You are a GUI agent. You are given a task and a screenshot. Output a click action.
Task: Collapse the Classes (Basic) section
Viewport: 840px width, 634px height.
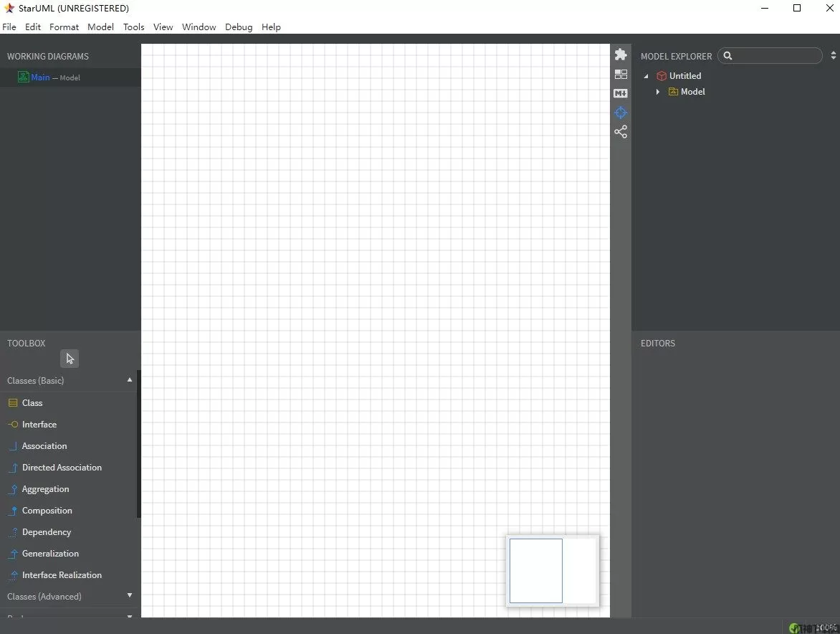click(130, 380)
